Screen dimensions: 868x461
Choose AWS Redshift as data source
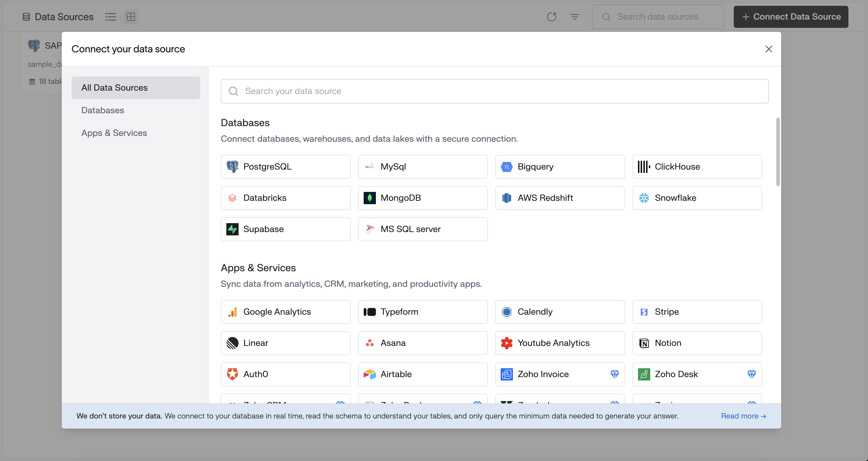coord(560,198)
